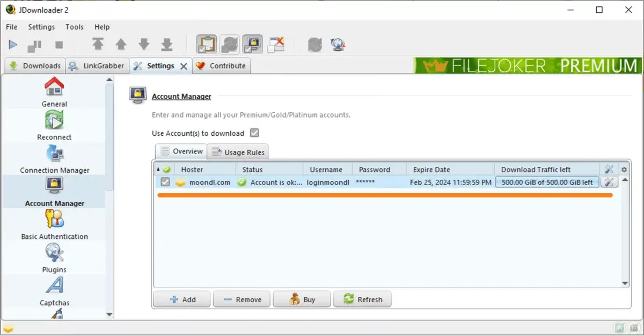Image resolution: width=644 pixels, height=336 pixels.
Task: Sort accounts by Expire Date column header
Action: coord(450,169)
